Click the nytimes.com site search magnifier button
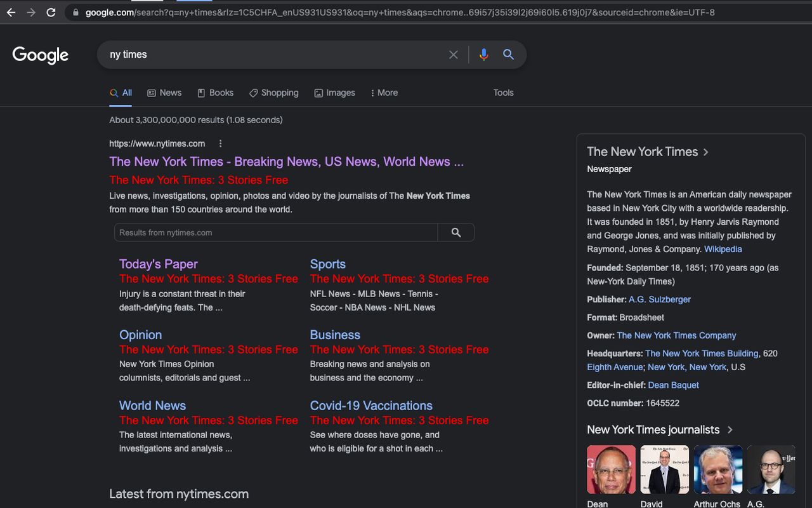 tap(455, 232)
